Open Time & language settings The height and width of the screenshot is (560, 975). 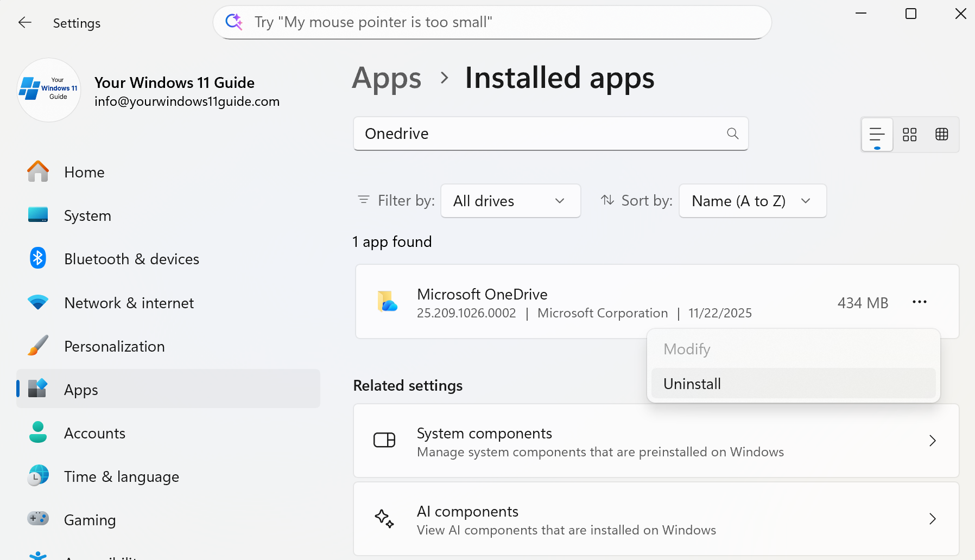(x=122, y=476)
